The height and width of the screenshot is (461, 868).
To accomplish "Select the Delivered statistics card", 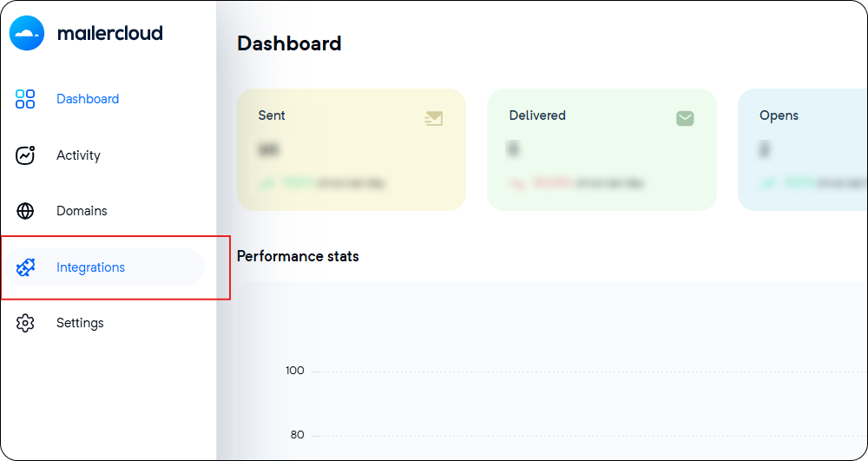I will click(x=602, y=149).
